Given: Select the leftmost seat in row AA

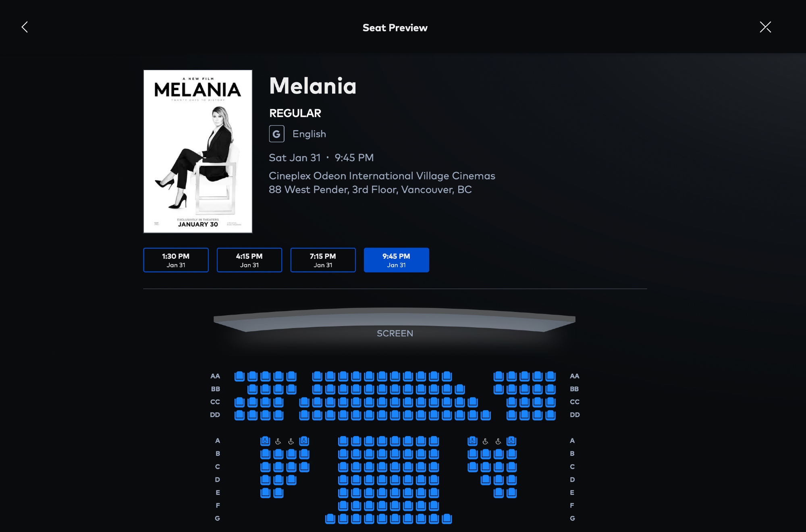Looking at the screenshot, I should tap(239, 376).
